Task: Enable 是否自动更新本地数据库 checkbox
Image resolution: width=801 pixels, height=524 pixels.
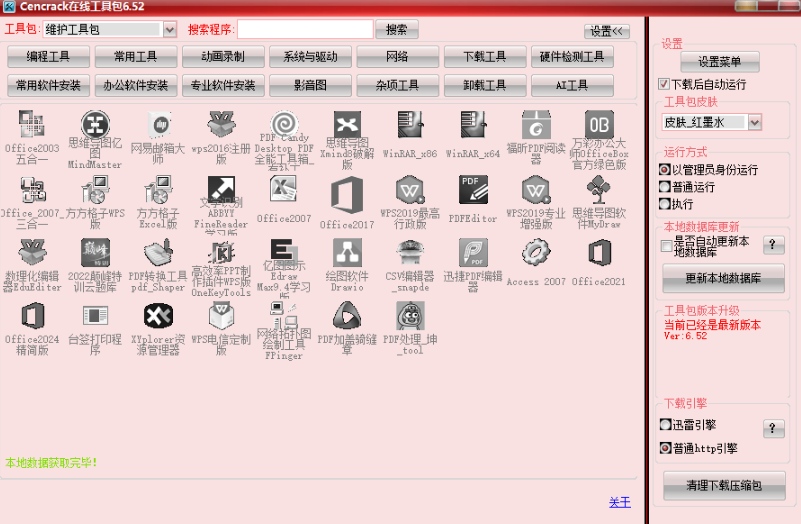Action: pos(666,246)
